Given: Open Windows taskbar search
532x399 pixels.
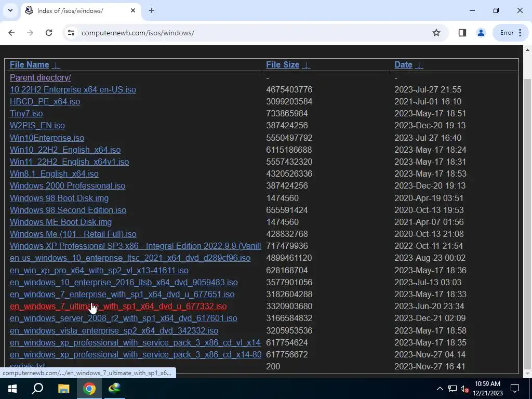Looking at the screenshot, I should click(x=37, y=389).
